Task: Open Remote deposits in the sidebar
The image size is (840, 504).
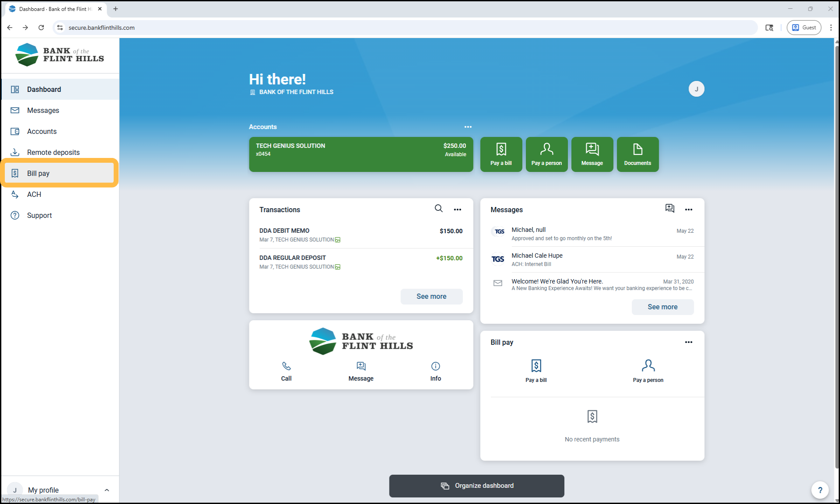Action: (53, 152)
